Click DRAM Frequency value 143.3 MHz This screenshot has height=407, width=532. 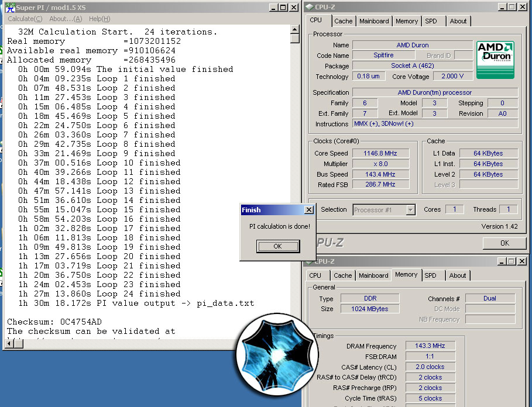tap(430, 346)
